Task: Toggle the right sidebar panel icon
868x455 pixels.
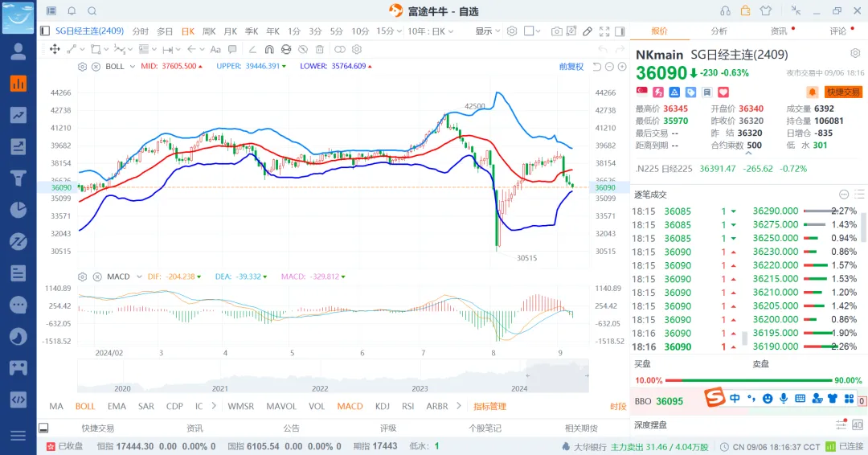Action: (x=620, y=31)
